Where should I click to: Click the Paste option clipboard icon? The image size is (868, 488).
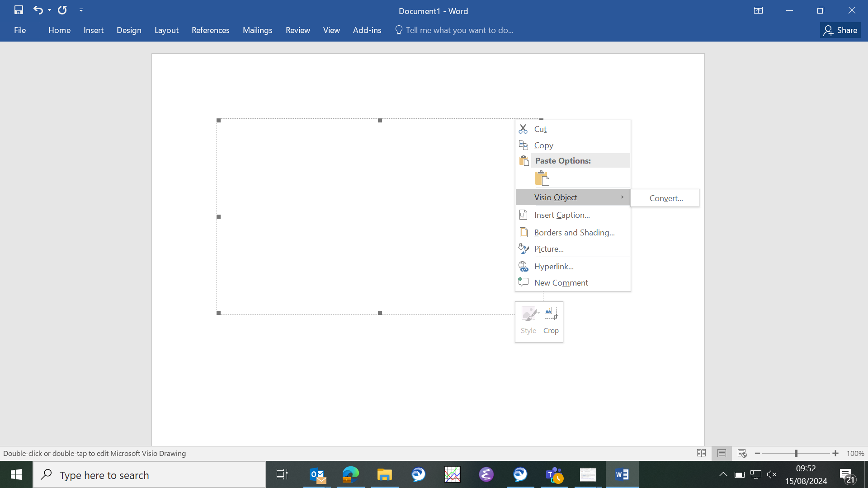pos(542,178)
